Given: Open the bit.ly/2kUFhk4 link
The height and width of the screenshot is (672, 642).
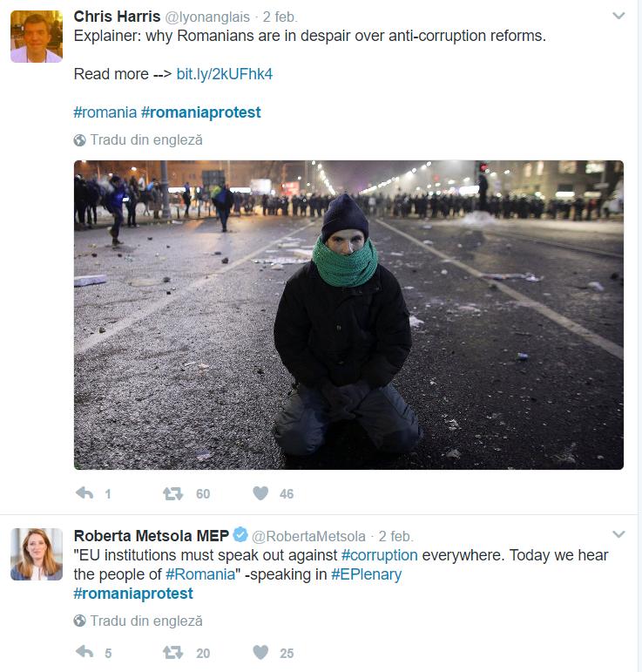Looking at the screenshot, I should point(225,74).
